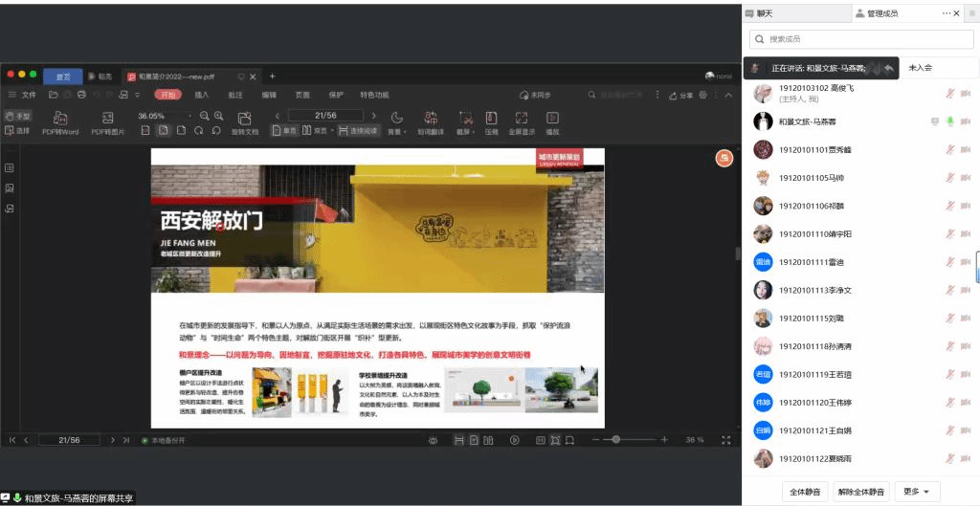Open the 插入 ribbon tab
Image resolution: width=980 pixels, height=506 pixels.
[x=202, y=95]
